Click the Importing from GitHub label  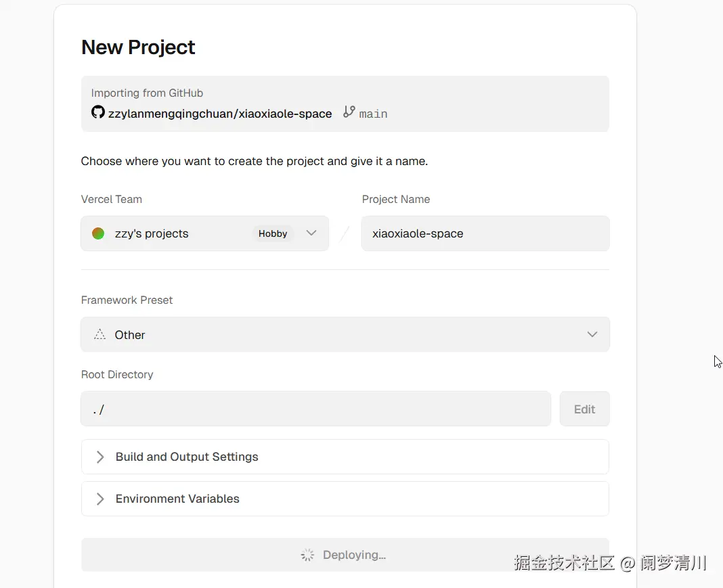(147, 93)
